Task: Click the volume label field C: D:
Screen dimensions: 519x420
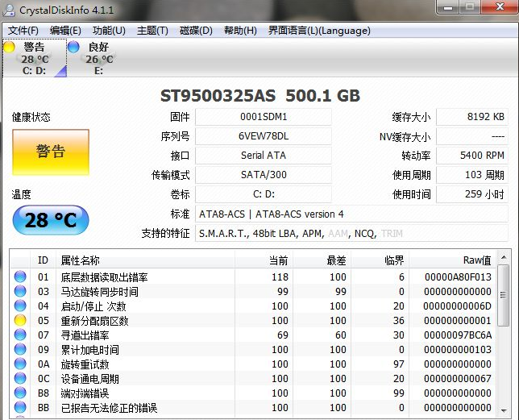Action: pyautogui.click(x=264, y=194)
